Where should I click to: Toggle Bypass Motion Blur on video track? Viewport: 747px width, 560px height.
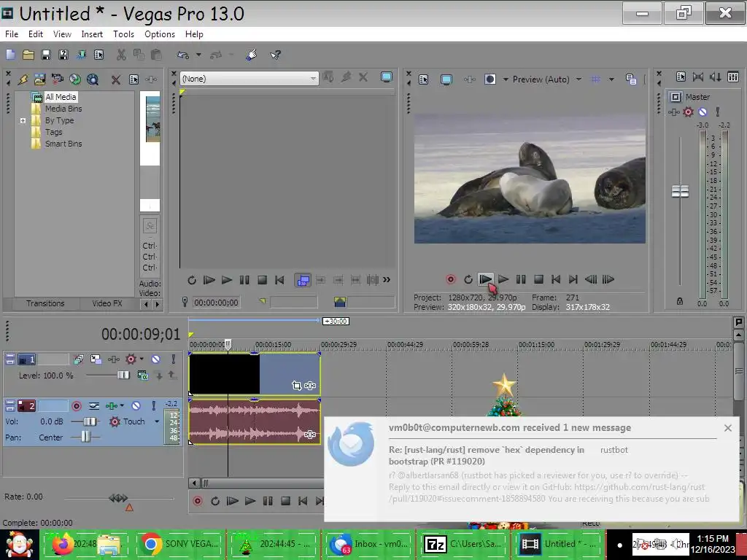coord(79,359)
